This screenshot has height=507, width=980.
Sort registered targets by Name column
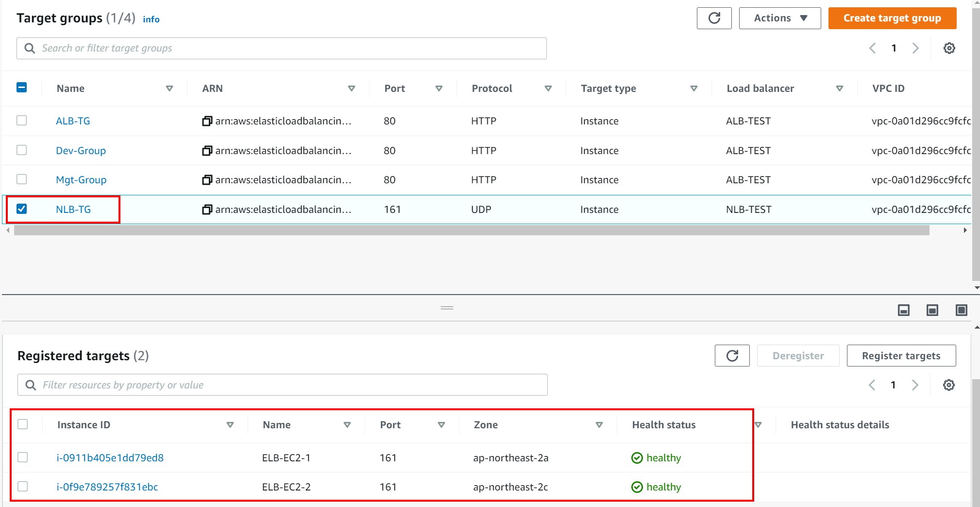[347, 425]
